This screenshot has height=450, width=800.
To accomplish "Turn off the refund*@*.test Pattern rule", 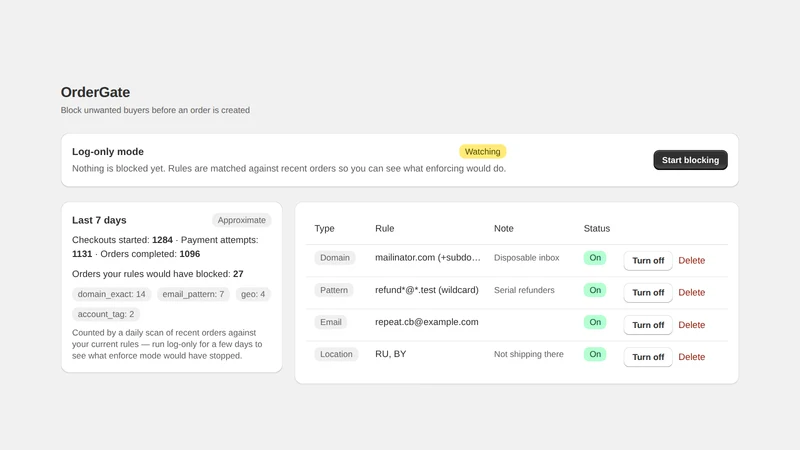I will pos(648,292).
